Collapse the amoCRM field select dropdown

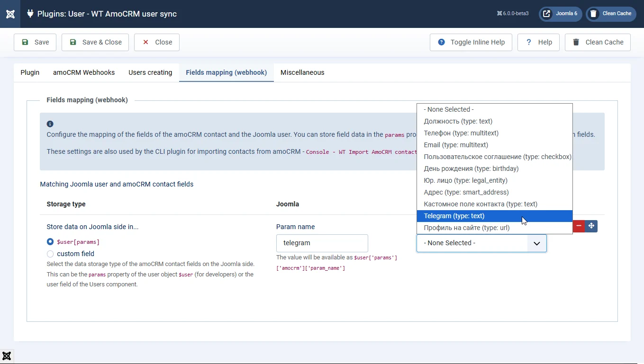pyautogui.click(x=536, y=243)
